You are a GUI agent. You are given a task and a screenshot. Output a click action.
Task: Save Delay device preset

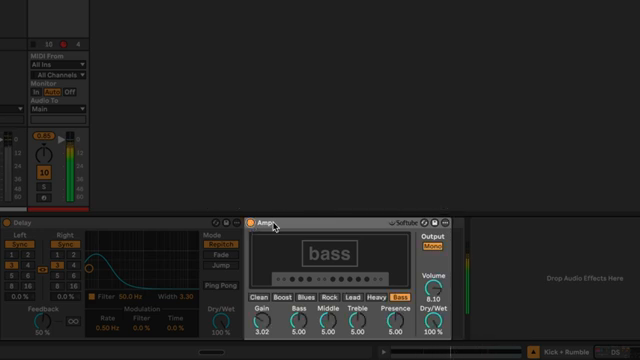pos(226,223)
